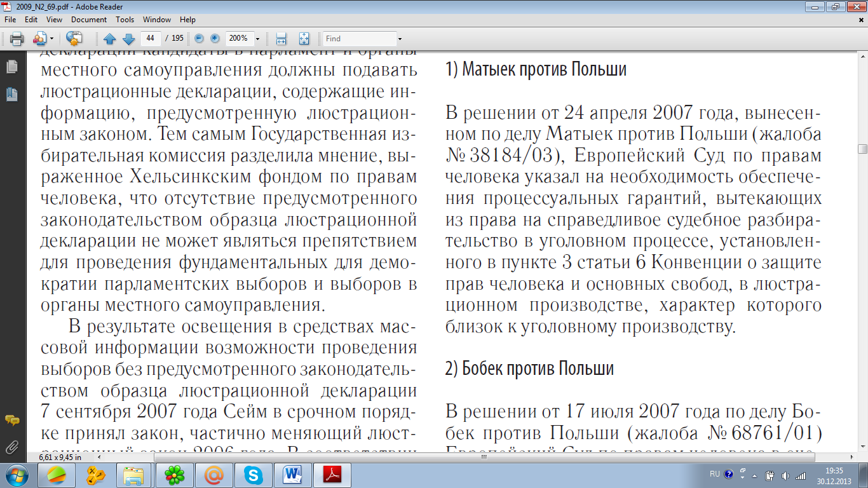Click the page size '6,61 x 9,45 in' label
Screen dimensions: 868x488
pyautogui.click(x=60, y=457)
